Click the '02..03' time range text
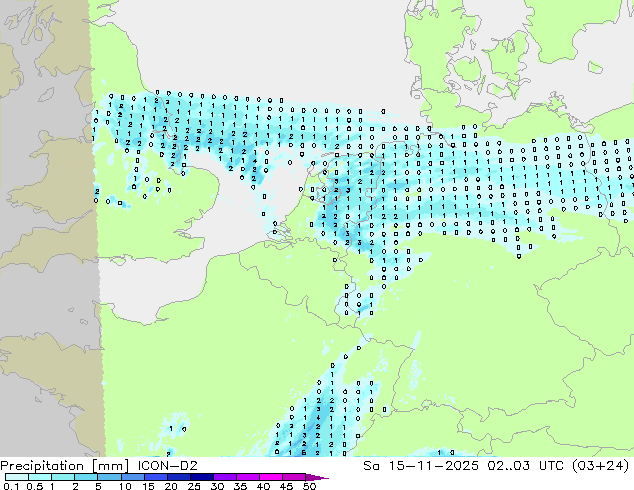 [508, 466]
